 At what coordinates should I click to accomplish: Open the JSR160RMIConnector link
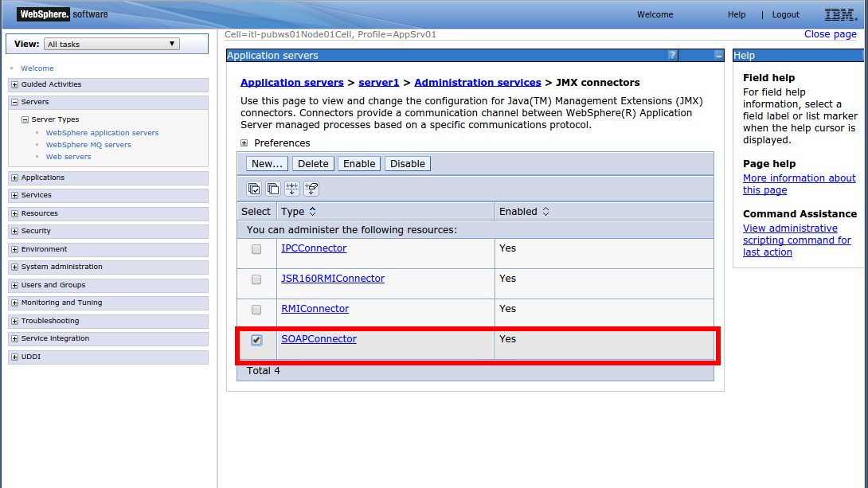pos(333,279)
